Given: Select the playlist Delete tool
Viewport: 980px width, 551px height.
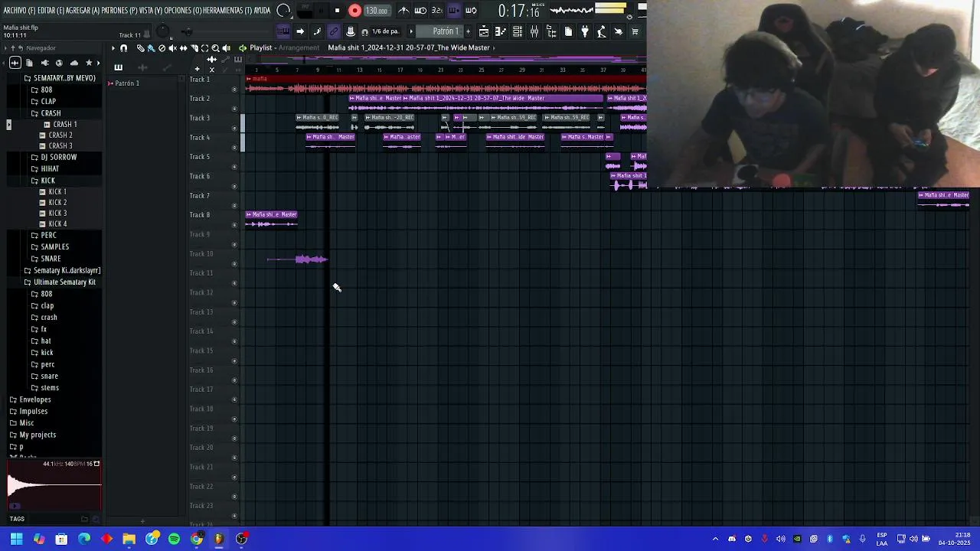Looking at the screenshot, I should 162,47.
